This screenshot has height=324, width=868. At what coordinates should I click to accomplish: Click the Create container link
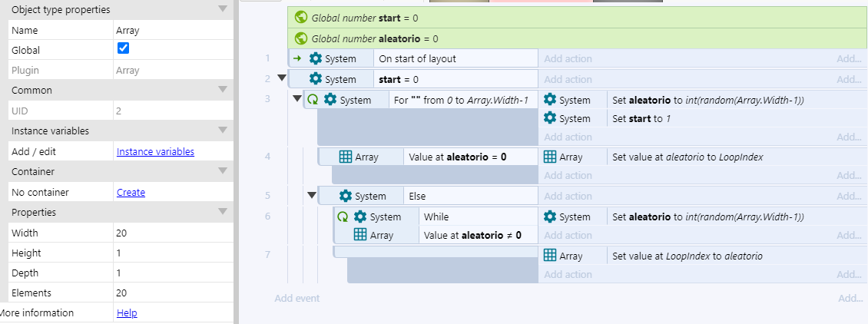click(x=131, y=193)
